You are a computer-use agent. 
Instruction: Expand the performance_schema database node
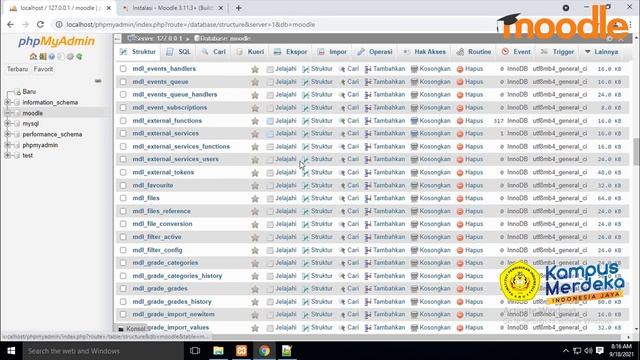click(7, 134)
